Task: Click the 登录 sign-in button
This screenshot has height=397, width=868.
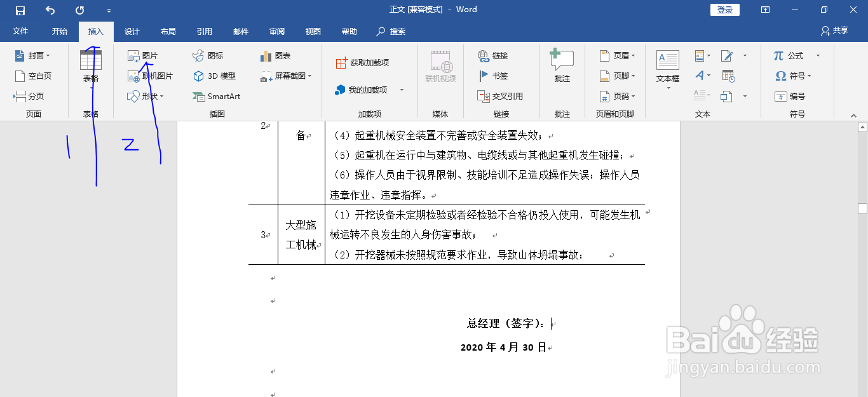Action: [x=724, y=10]
